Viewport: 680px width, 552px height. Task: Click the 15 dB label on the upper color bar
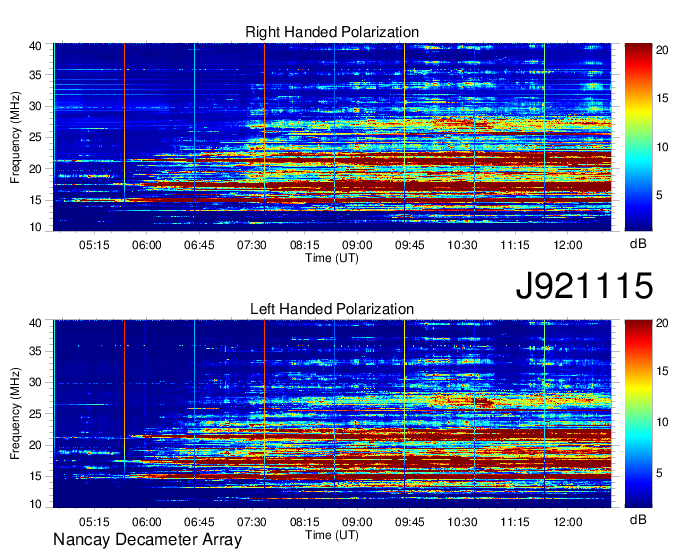[x=662, y=98]
